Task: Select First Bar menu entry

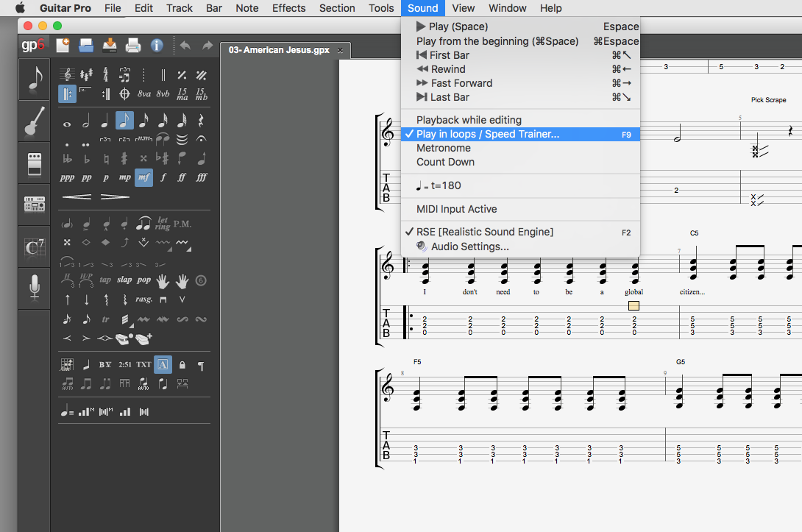Action: point(520,55)
